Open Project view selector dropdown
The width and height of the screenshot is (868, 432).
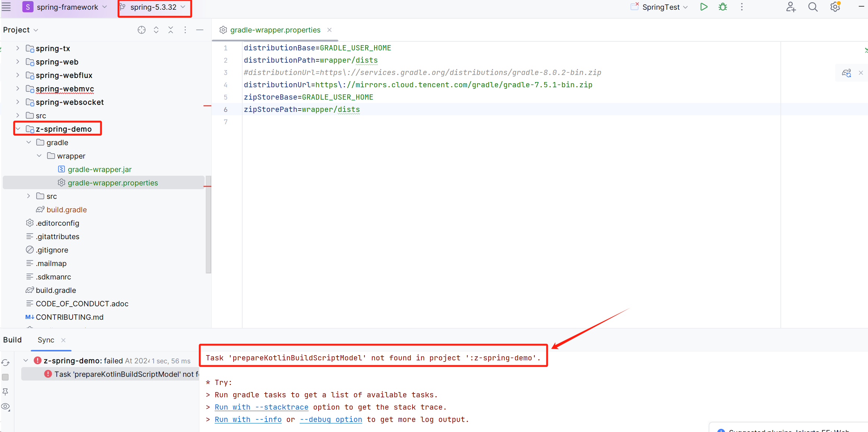pos(21,30)
